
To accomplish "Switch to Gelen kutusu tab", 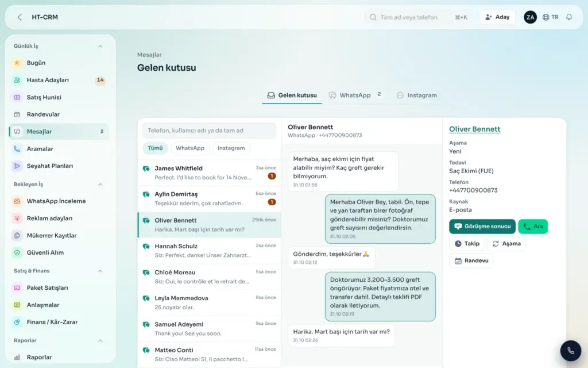I will (x=292, y=95).
